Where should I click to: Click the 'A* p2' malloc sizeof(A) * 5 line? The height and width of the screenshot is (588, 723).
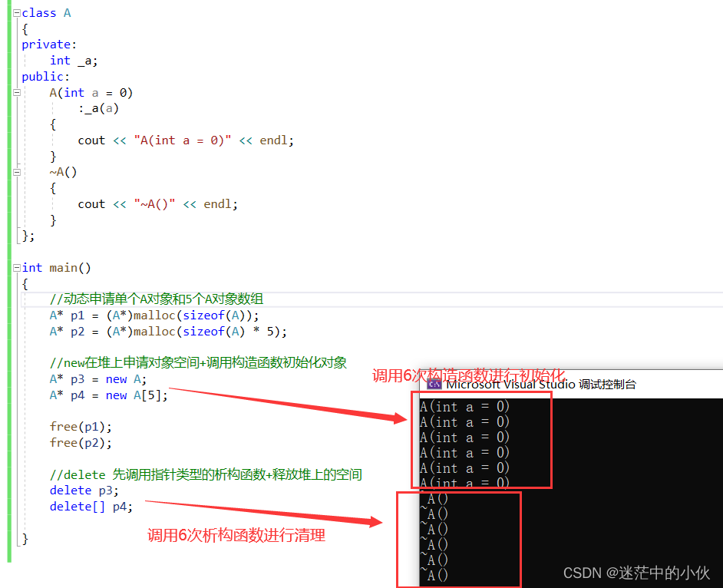click(x=168, y=332)
